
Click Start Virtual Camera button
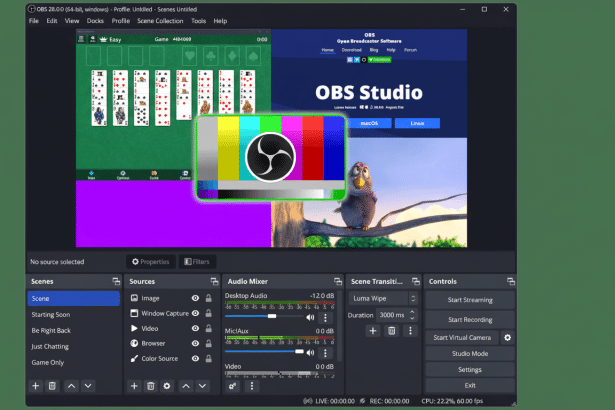coord(462,337)
